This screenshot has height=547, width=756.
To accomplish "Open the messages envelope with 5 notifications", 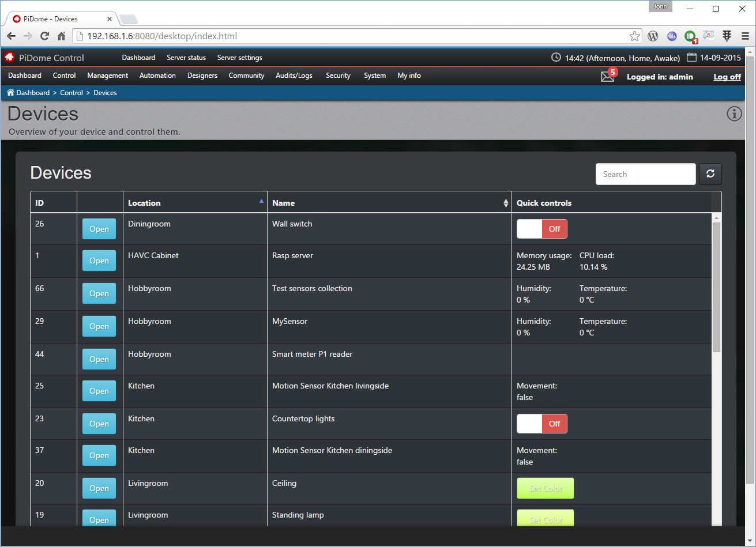I will (x=608, y=77).
